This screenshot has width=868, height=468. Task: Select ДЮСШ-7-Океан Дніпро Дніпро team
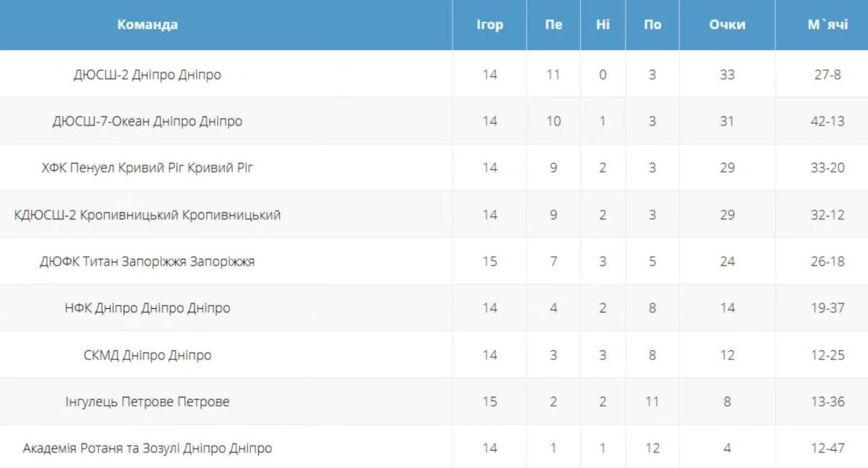148,121
